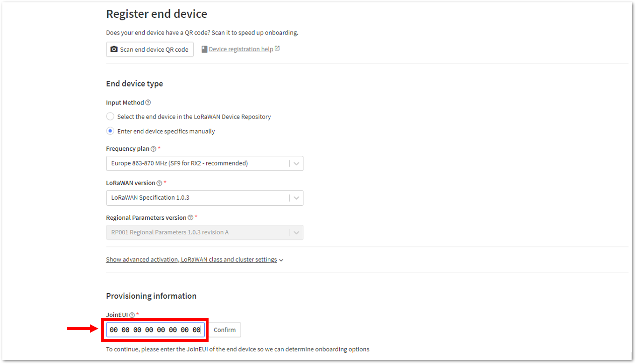Screen dimensions: 636x364
Task: Click the book icon beside Device registration help
Action: click(204, 49)
